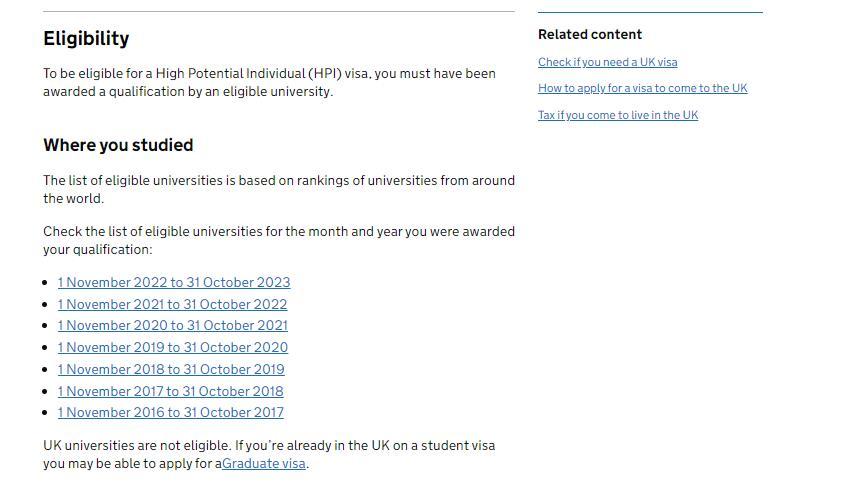The width and height of the screenshot is (841, 489).
Task: Click the bullet beside the 2022 to 2023 link
Action: [46, 283]
